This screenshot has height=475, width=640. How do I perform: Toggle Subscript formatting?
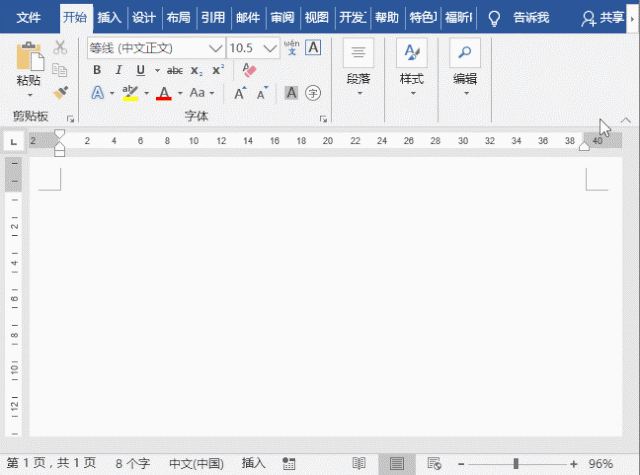pyautogui.click(x=196, y=71)
